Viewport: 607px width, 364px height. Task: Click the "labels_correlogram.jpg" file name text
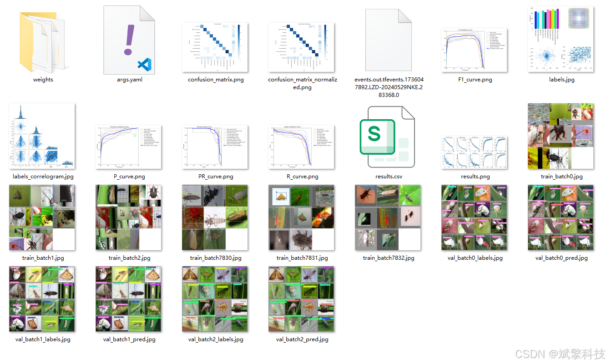pyautogui.click(x=43, y=177)
